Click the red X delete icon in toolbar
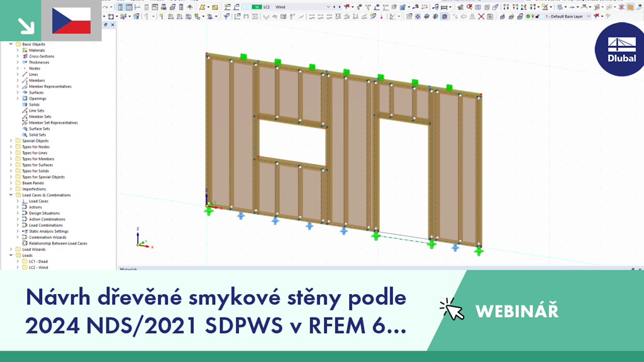 tap(481, 16)
